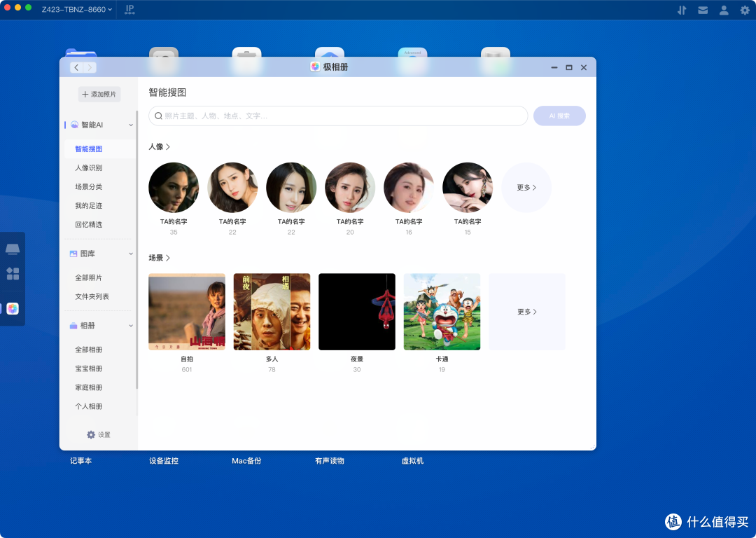
Task: Click the 极相册 app logo in title bar
Action: pyautogui.click(x=315, y=67)
